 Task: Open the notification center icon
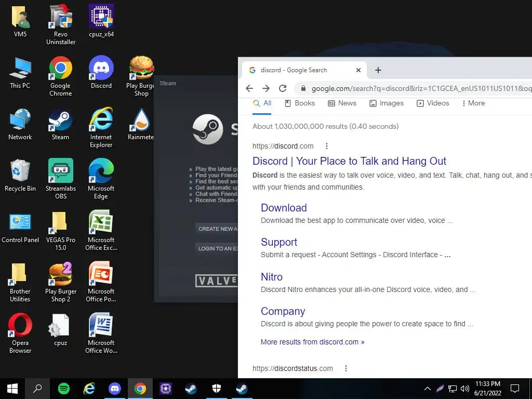pos(515,389)
